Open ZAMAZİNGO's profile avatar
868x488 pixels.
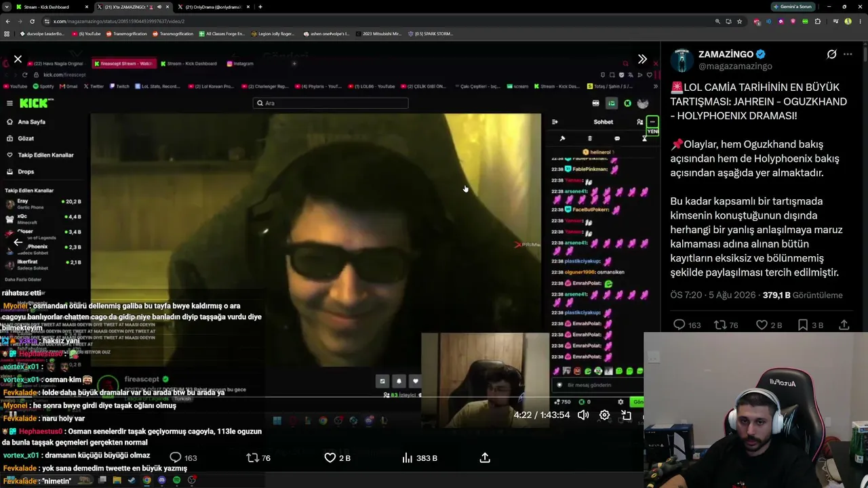[682, 60]
